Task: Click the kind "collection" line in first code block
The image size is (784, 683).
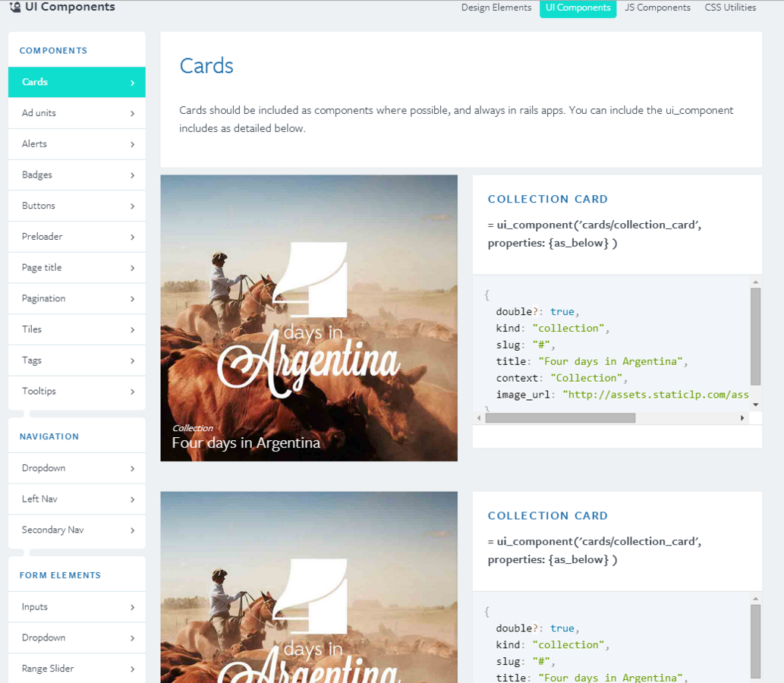Action: coord(553,328)
